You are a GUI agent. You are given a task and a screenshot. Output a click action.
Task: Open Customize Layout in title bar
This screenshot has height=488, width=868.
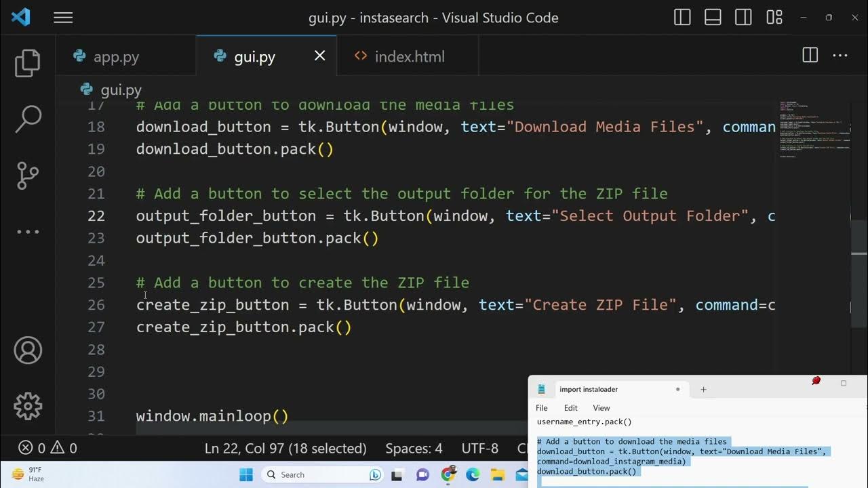coord(774,18)
